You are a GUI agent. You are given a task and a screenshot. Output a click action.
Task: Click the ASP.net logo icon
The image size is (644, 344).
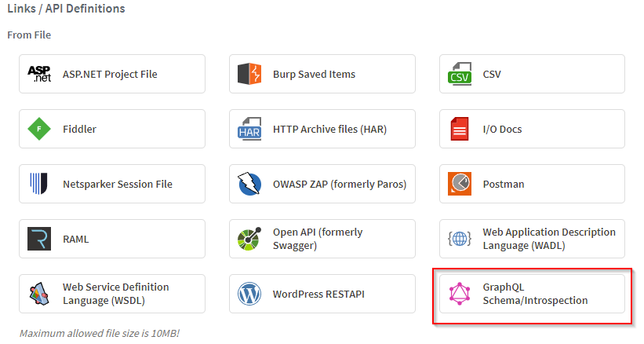[x=39, y=74]
